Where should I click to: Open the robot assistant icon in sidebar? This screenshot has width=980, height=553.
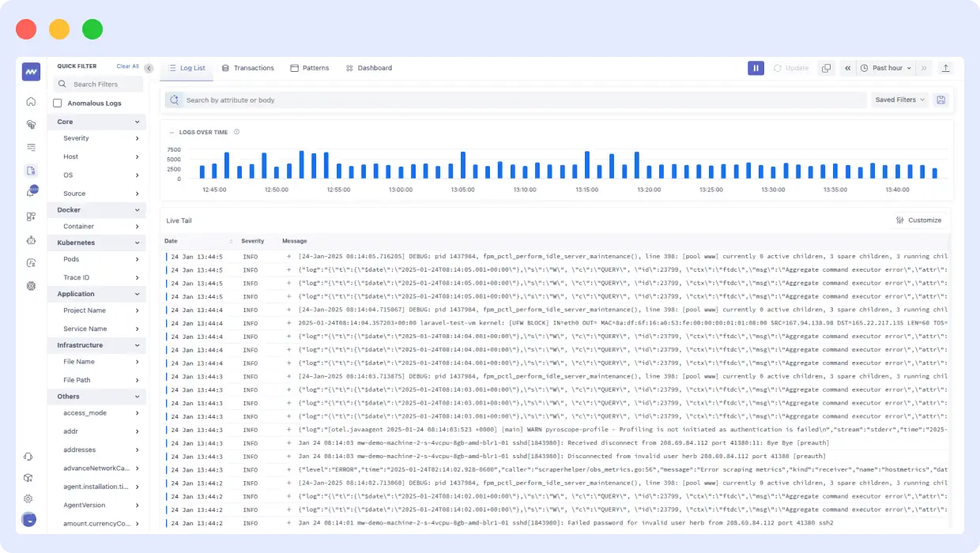coord(31,239)
